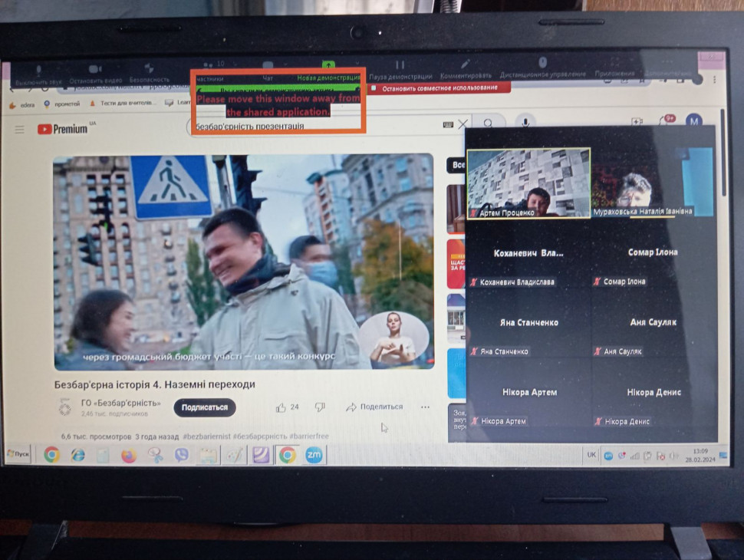Like the video with thumbs-up 24
This screenshot has height=560, width=744.
pyautogui.click(x=288, y=407)
